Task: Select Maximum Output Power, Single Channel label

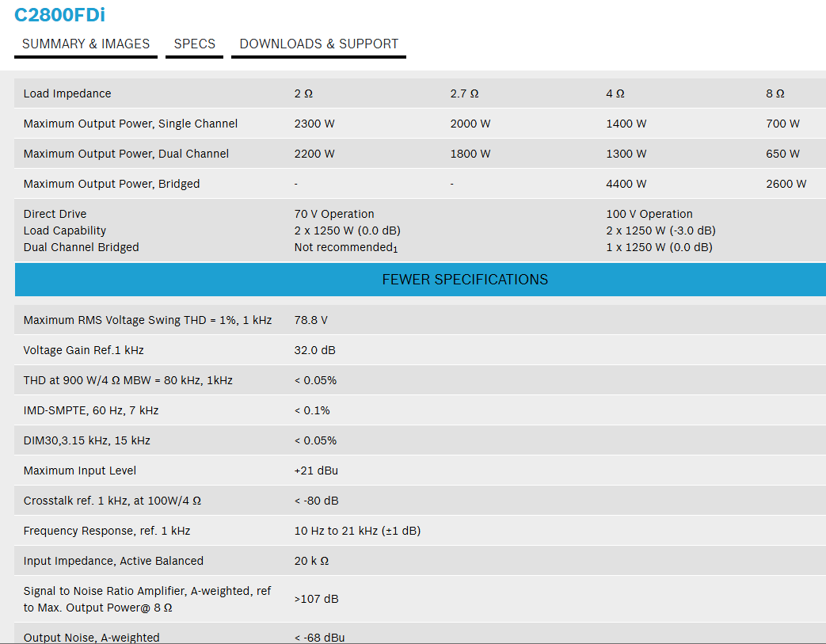Action: tap(131, 124)
